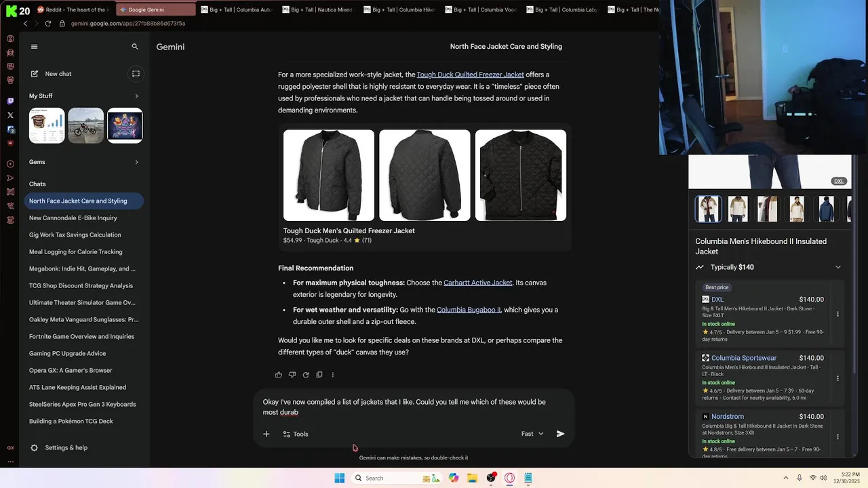Switch to the Reddit browser tab
The height and width of the screenshot is (488, 868).
[x=73, y=9]
